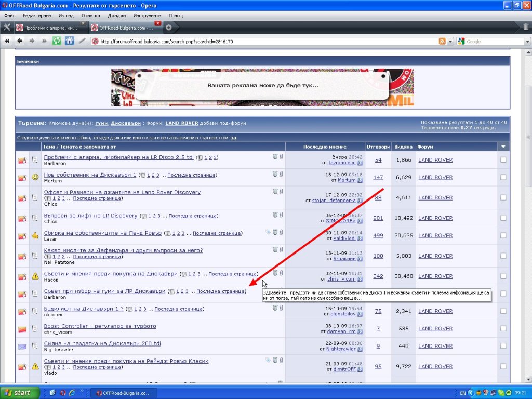Click paperclip icon in Бодилифт на Дискавъри row
The image size is (532, 399).
coord(281,308)
